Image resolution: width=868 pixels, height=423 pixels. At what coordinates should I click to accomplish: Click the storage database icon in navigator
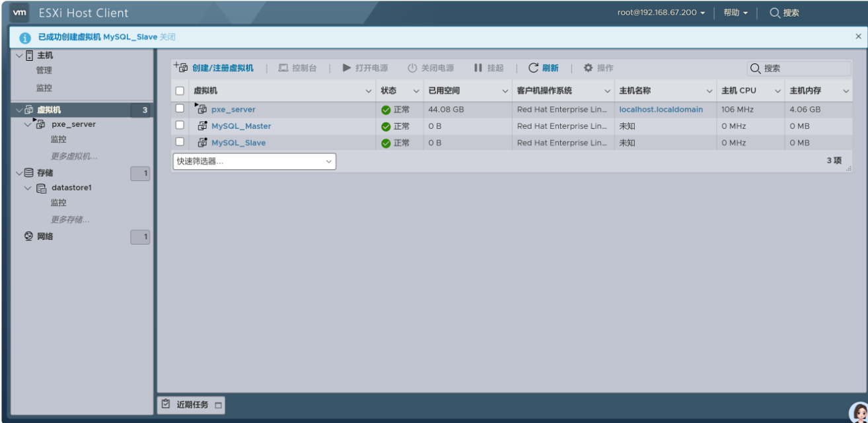click(x=28, y=173)
